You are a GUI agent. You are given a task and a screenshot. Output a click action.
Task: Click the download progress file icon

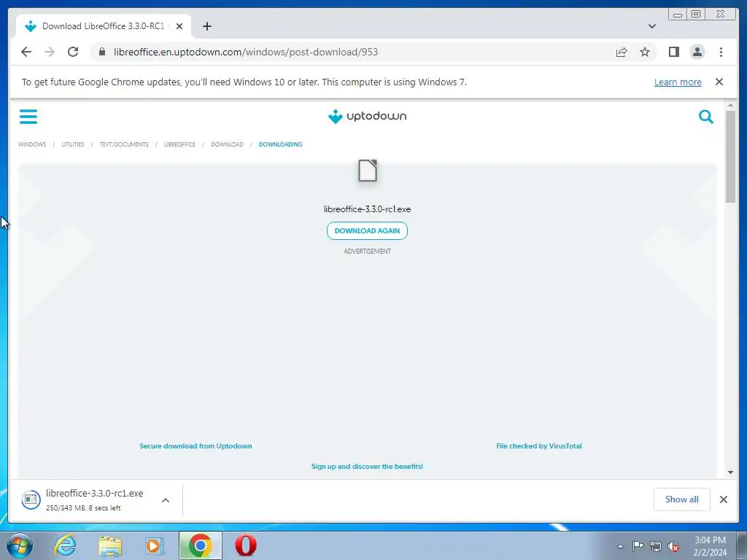tap(31, 499)
